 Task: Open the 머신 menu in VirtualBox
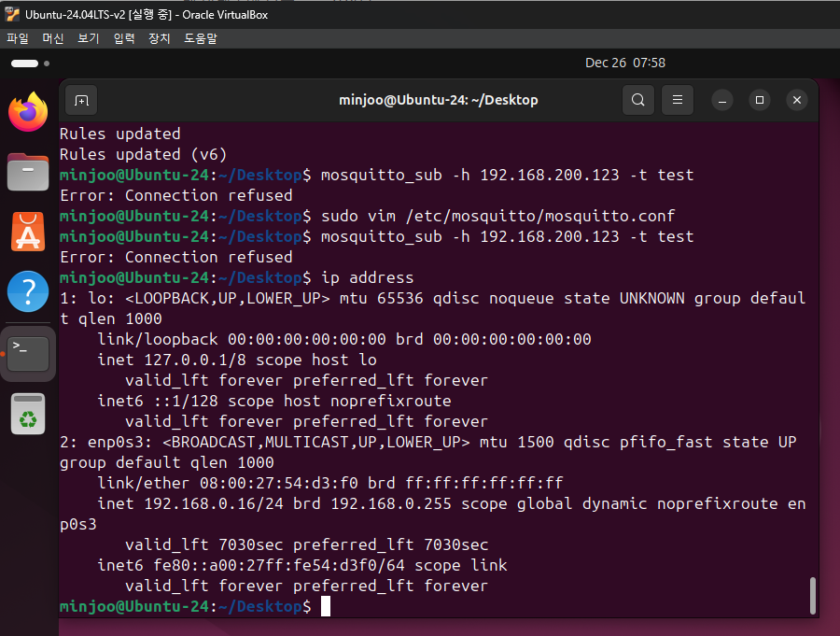(x=53, y=38)
